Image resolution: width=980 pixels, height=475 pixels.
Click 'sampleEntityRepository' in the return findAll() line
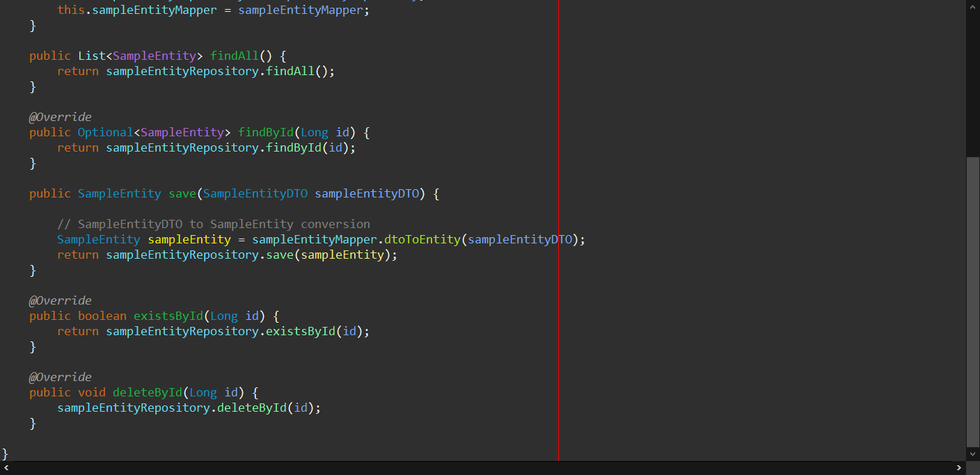click(182, 71)
